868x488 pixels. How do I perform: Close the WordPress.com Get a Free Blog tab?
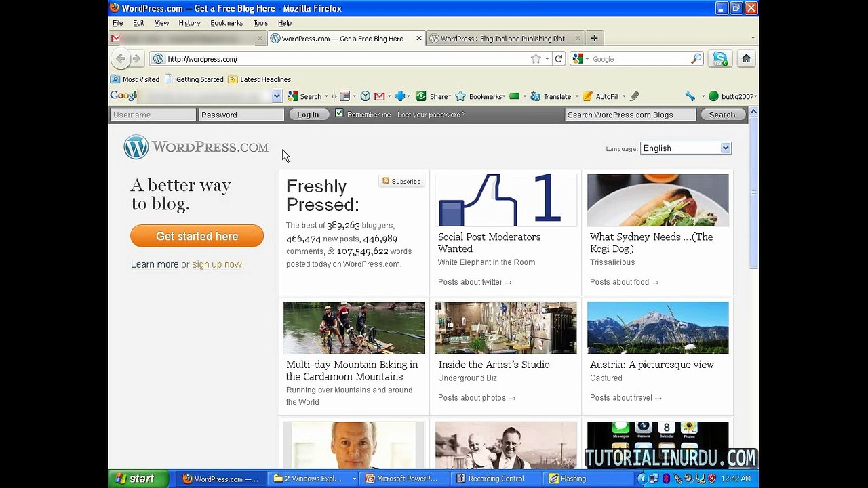[x=419, y=39]
